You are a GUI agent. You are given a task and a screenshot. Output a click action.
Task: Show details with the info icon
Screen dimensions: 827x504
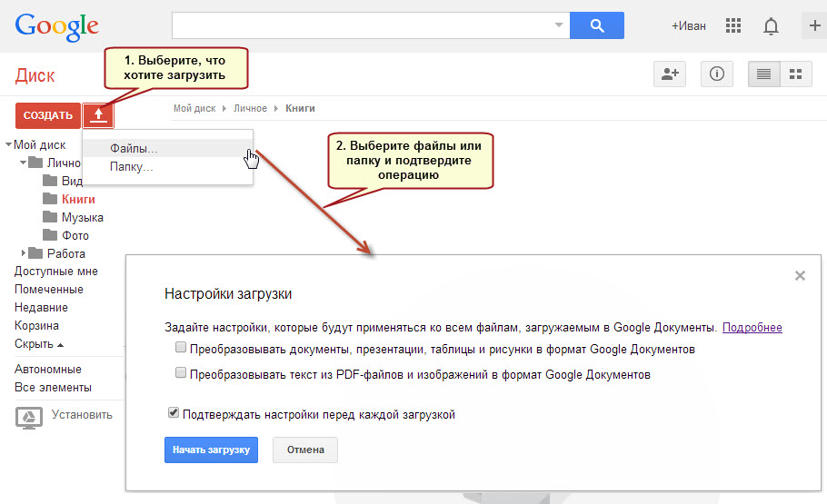click(716, 74)
